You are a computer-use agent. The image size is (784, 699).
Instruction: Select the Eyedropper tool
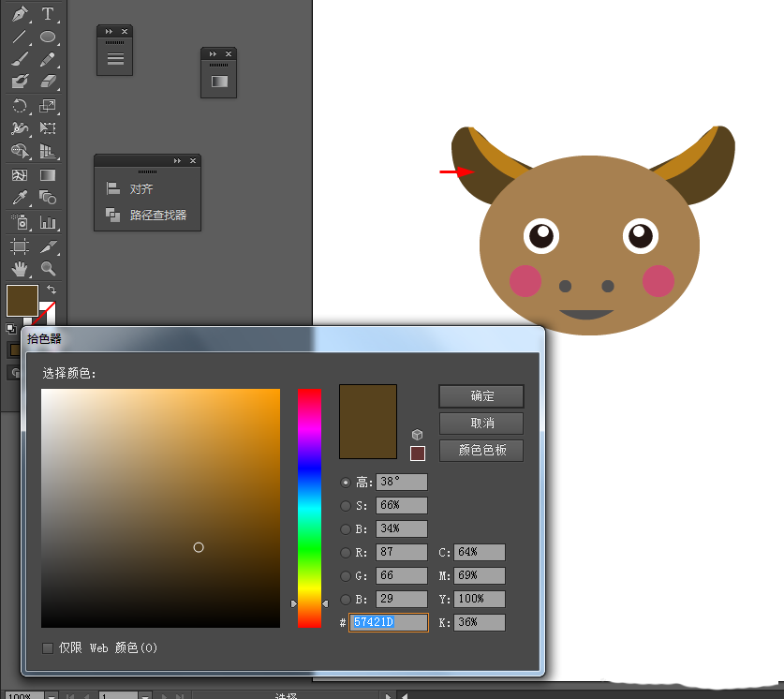[x=20, y=198]
